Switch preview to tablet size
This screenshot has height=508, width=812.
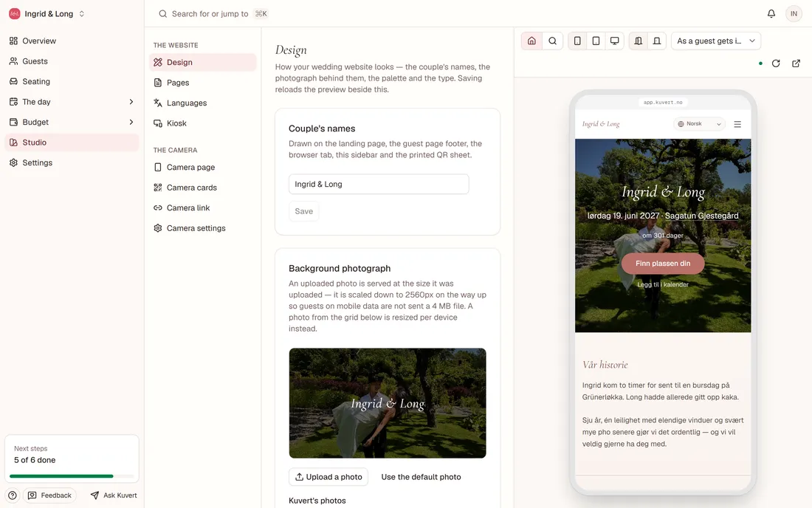(x=596, y=41)
